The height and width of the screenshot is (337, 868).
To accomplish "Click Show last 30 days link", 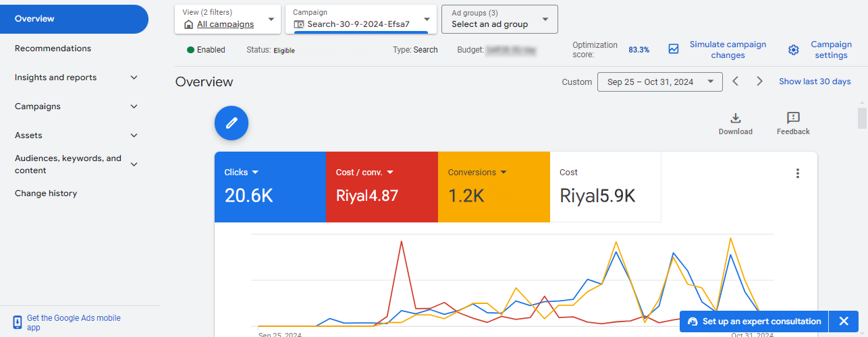I will 815,82.
